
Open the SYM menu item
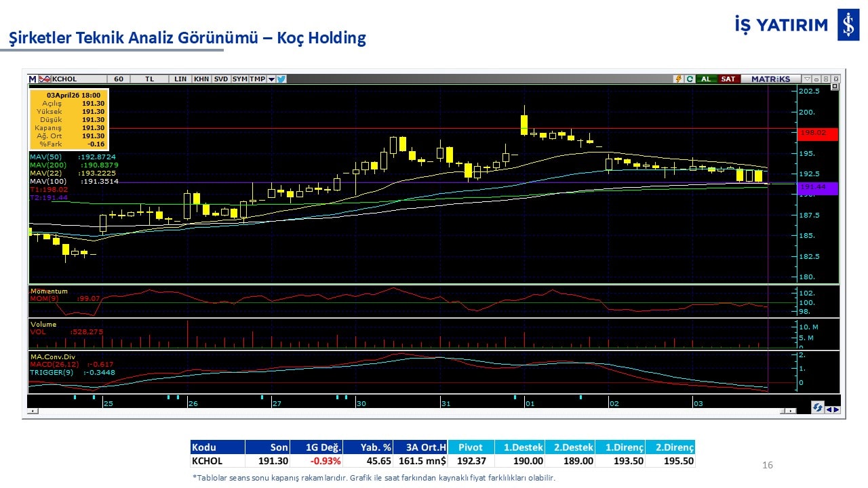click(x=240, y=79)
